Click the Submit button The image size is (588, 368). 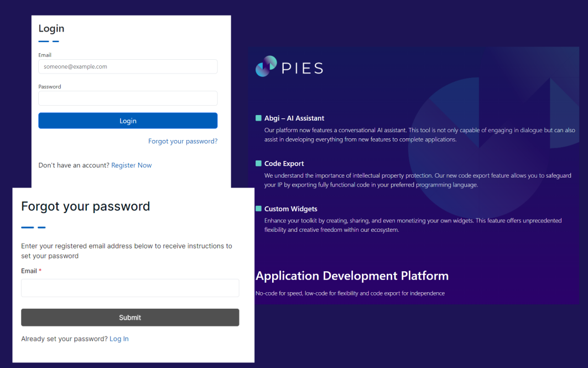coord(130,317)
